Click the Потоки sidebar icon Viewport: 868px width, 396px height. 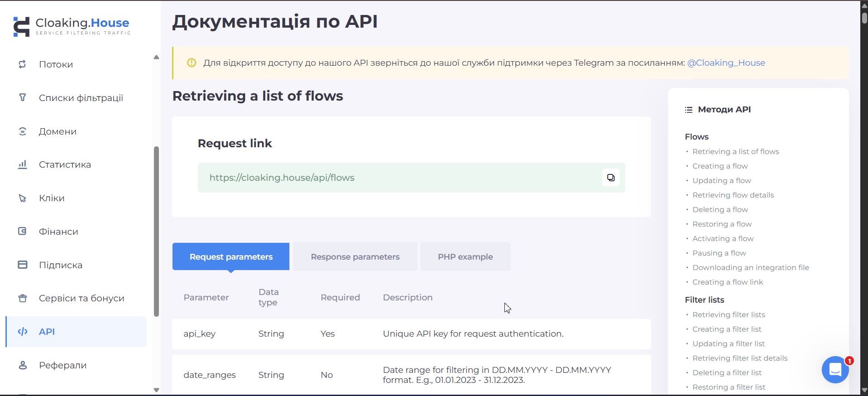point(22,64)
